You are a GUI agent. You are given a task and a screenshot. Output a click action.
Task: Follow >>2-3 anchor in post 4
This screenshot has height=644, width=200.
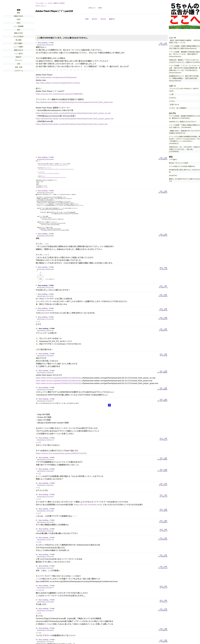(x=46, y=255)
